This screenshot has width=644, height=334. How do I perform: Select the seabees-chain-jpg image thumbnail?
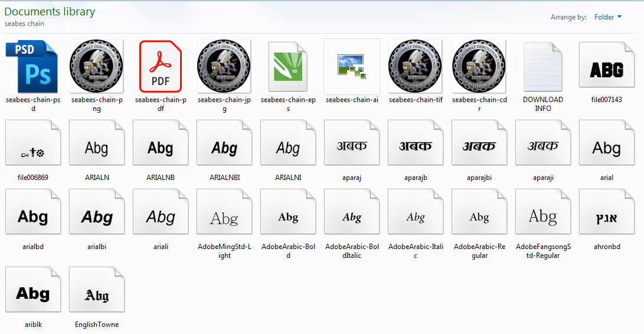pos(224,66)
